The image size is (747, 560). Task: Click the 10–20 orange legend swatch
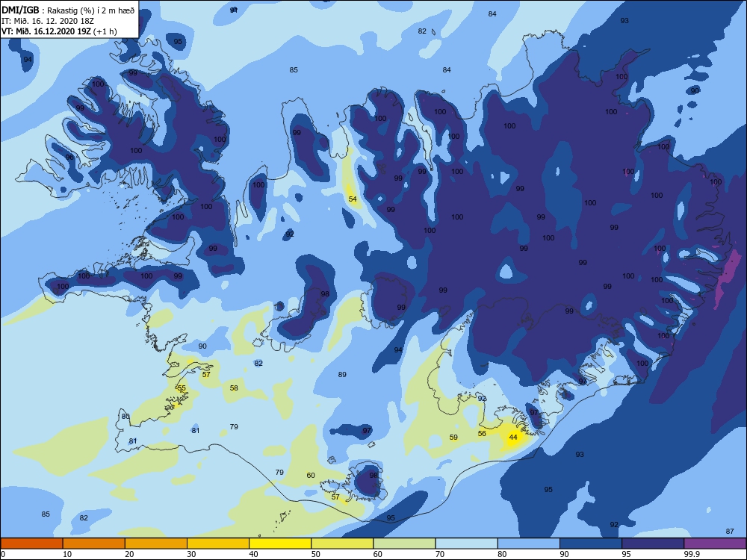point(94,544)
